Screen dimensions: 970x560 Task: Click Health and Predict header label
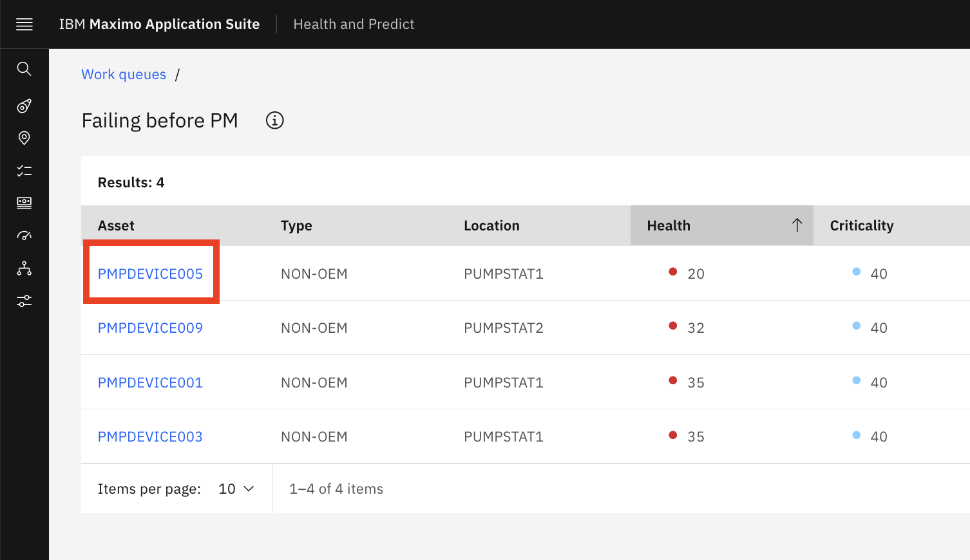(x=354, y=24)
